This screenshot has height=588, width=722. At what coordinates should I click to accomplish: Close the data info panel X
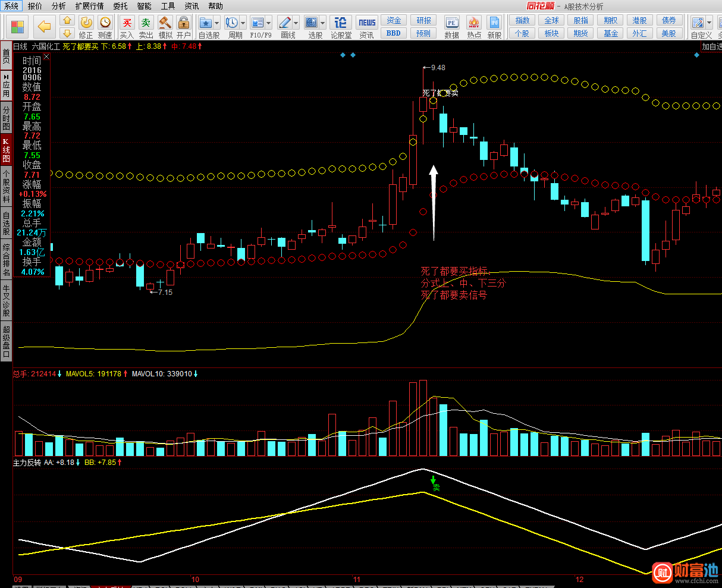(x=46, y=57)
